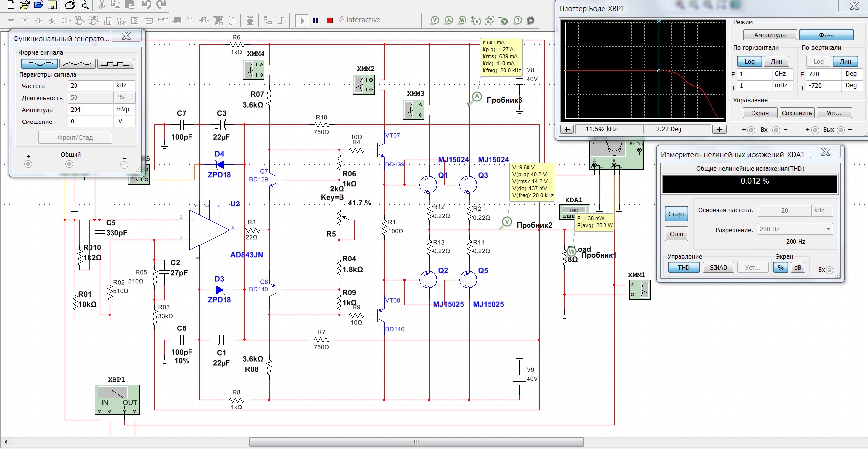Viewport: 868px width, 449px height.
Task: Run the simulation with the play button
Action: point(302,20)
